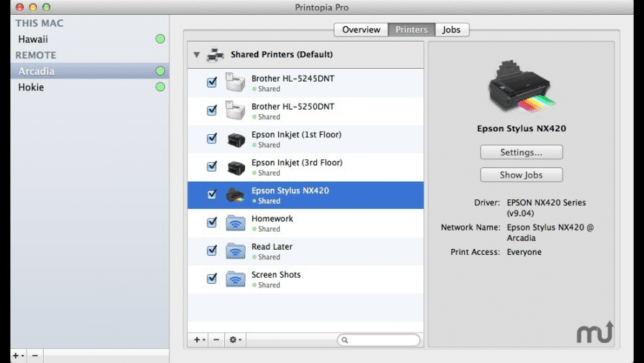Screen dimensions: 644x363
Task: Click the Shared Printers (Default) header text
Action: (x=282, y=54)
